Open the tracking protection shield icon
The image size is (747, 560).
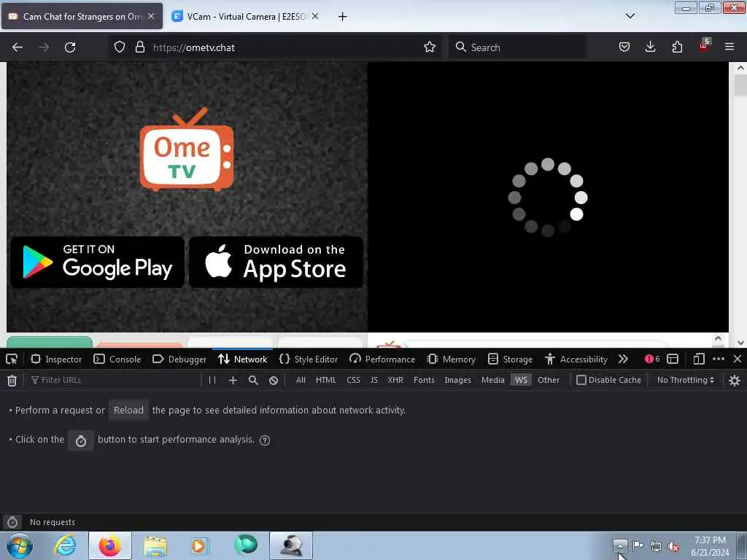pos(120,47)
